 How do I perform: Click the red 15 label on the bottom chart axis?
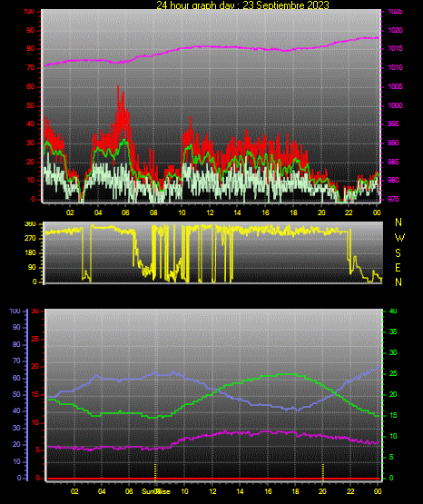35,395
